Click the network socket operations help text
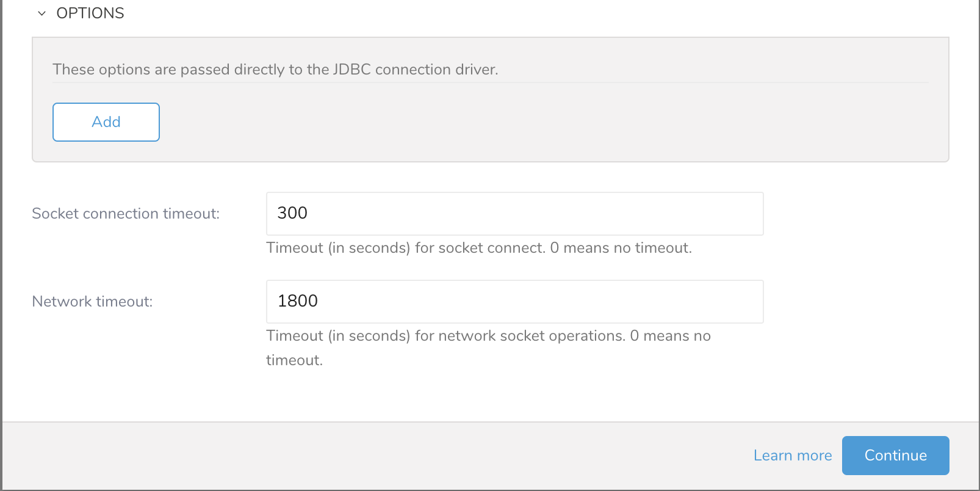The image size is (980, 491). coord(488,336)
